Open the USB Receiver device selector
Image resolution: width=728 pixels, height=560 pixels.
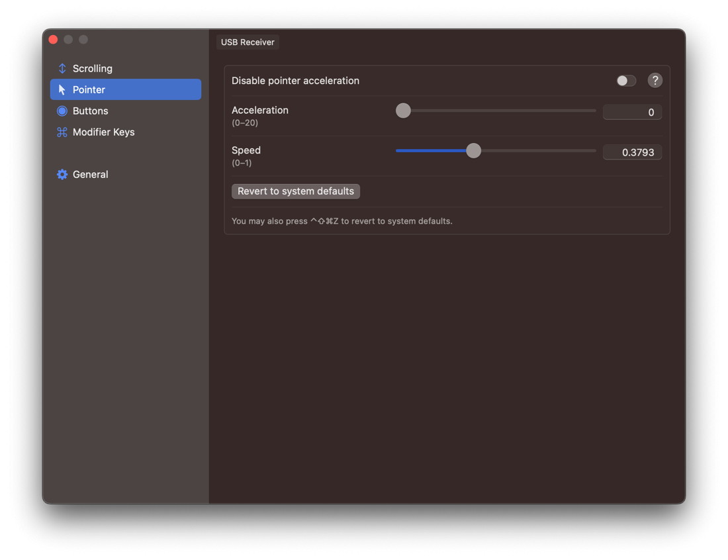[248, 42]
